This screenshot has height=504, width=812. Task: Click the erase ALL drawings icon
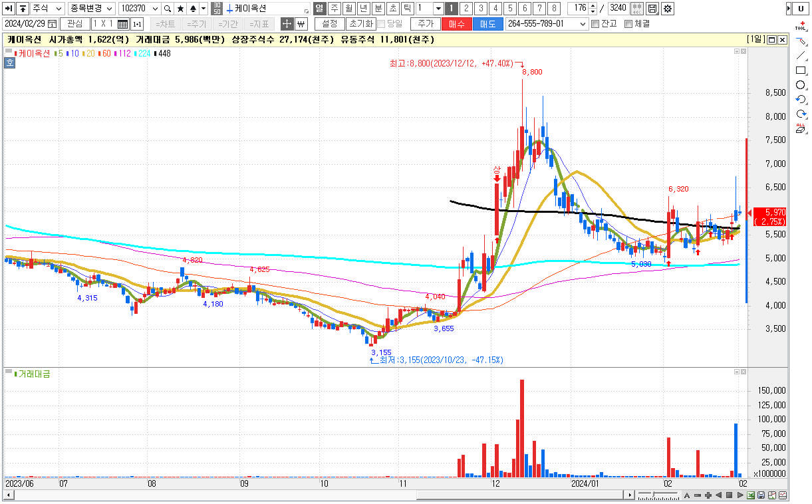point(801,129)
